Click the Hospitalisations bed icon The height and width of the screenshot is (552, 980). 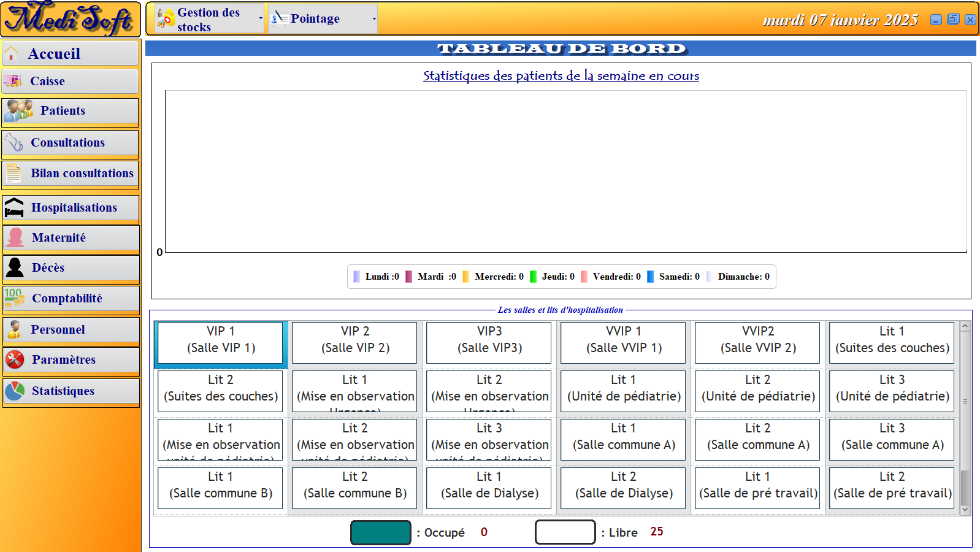(14, 208)
